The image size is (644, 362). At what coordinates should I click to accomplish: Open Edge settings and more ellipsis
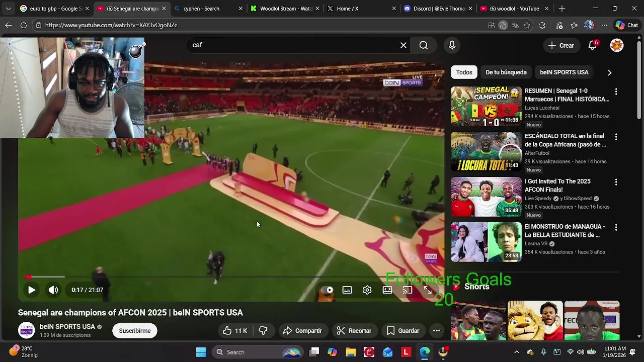[604, 25]
